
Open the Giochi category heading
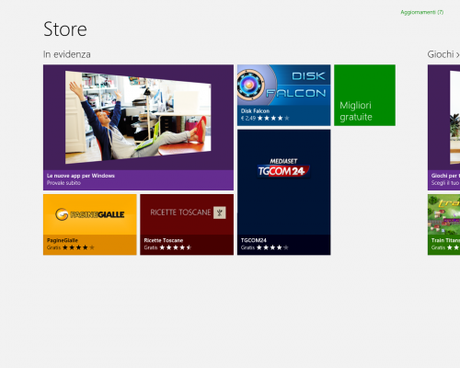(x=443, y=54)
